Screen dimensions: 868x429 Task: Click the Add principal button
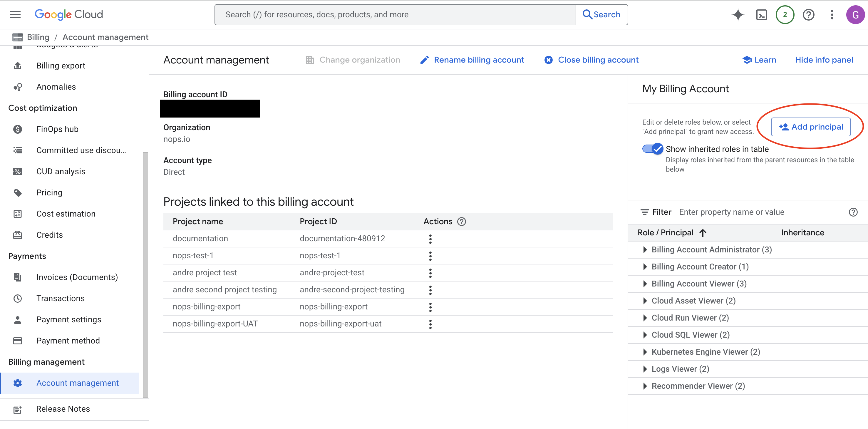[811, 127]
